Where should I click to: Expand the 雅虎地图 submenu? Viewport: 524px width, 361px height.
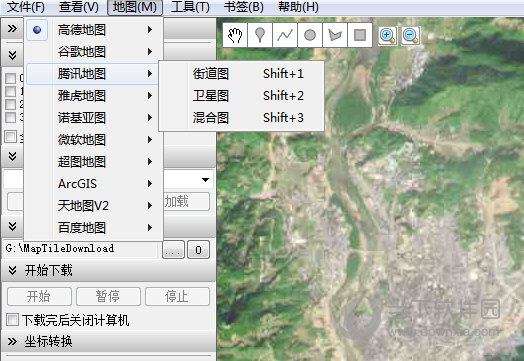click(x=94, y=96)
